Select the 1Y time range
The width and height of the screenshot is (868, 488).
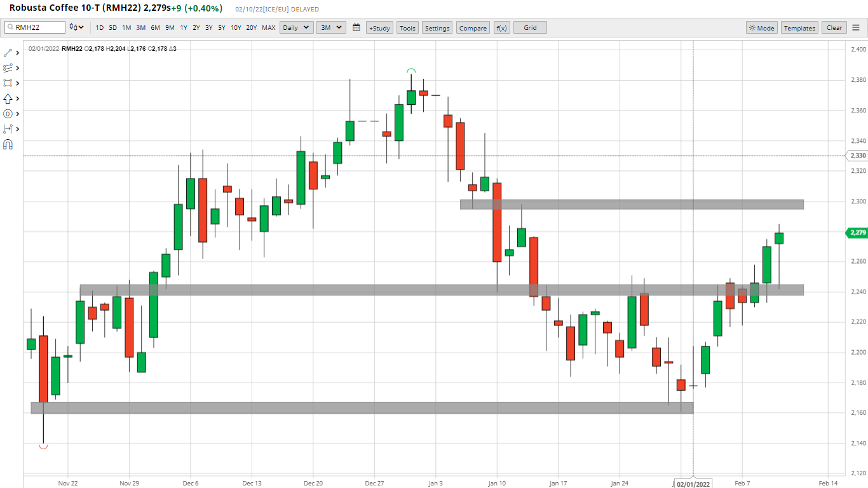[184, 28]
